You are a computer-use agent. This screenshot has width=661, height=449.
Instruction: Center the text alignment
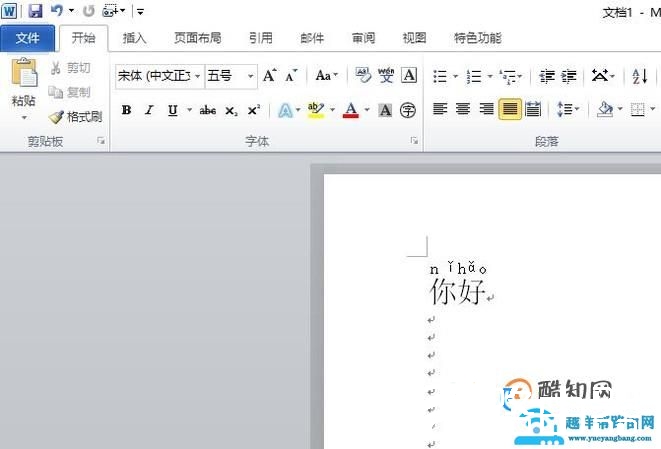(x=463, y=109)
